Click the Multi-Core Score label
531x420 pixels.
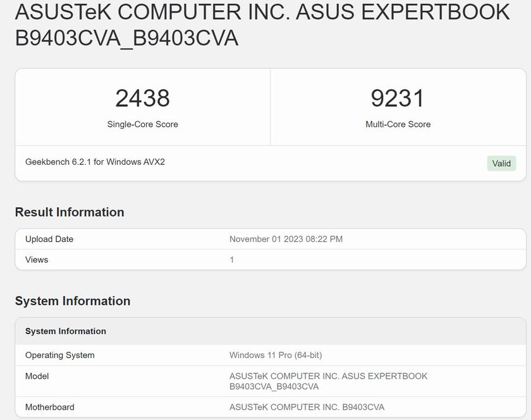pos(398,124)
